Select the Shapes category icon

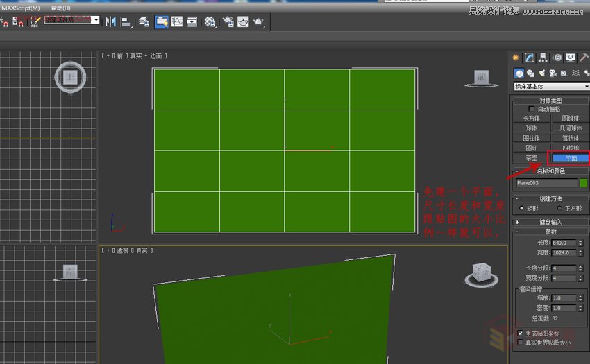coord(530,73)
